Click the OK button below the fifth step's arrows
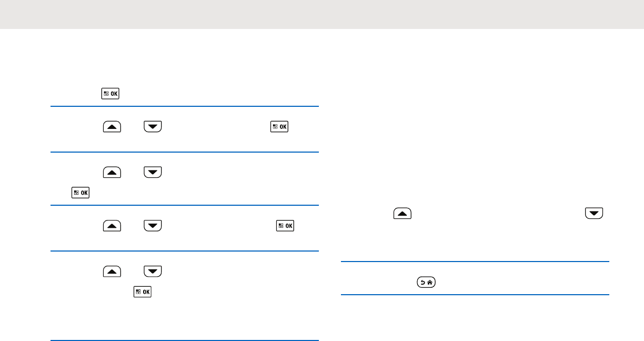Image resolution: width=644 pixels, height=341 pixels. coord(143,292)
